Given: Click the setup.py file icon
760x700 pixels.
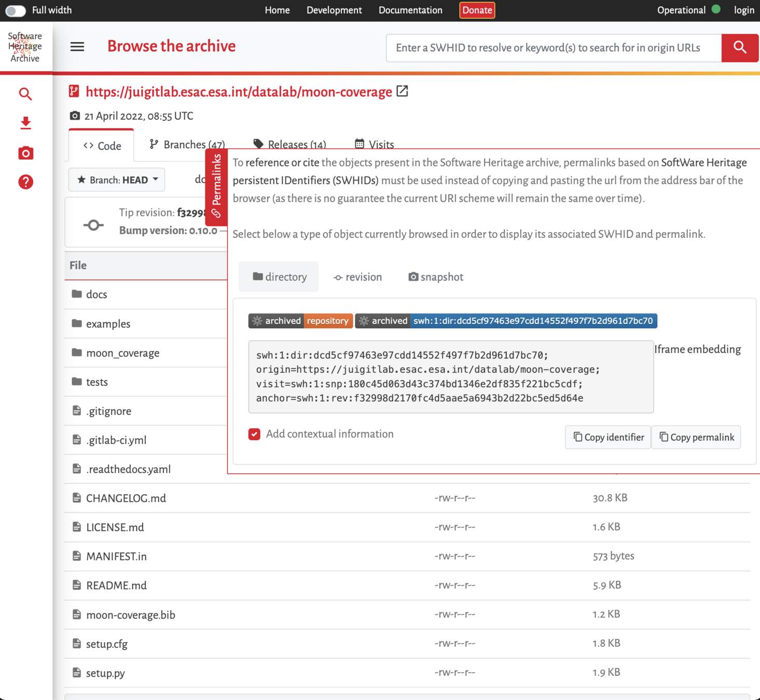Looking at the screenshot, I should 77,673.
